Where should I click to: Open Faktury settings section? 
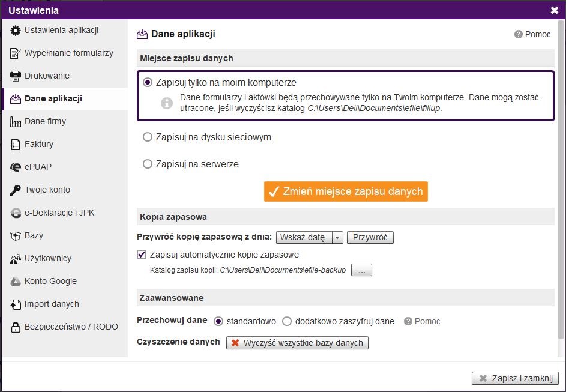65,145
